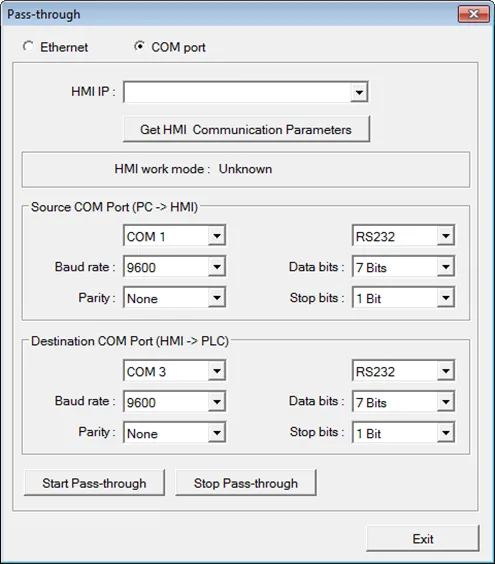
Task: Click the Start Pass-through button
Action: point(94,483)
